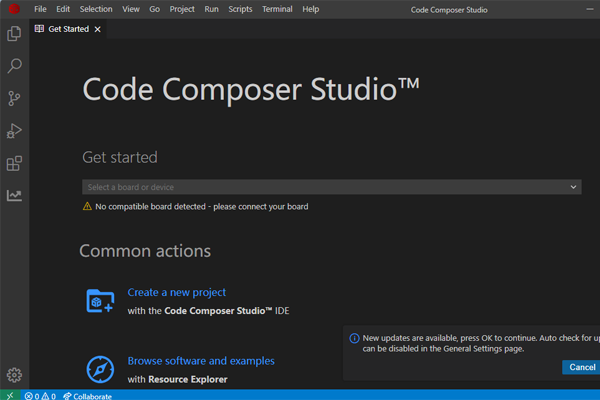600x400 pixels.
Task: Expand the board or device dropdown arrow
Action: tap(573, 187)
